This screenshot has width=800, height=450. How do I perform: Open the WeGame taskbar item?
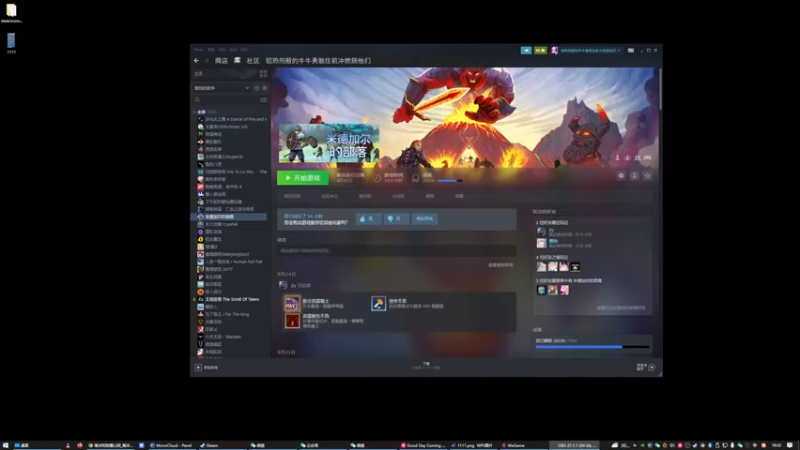[514, 445]
